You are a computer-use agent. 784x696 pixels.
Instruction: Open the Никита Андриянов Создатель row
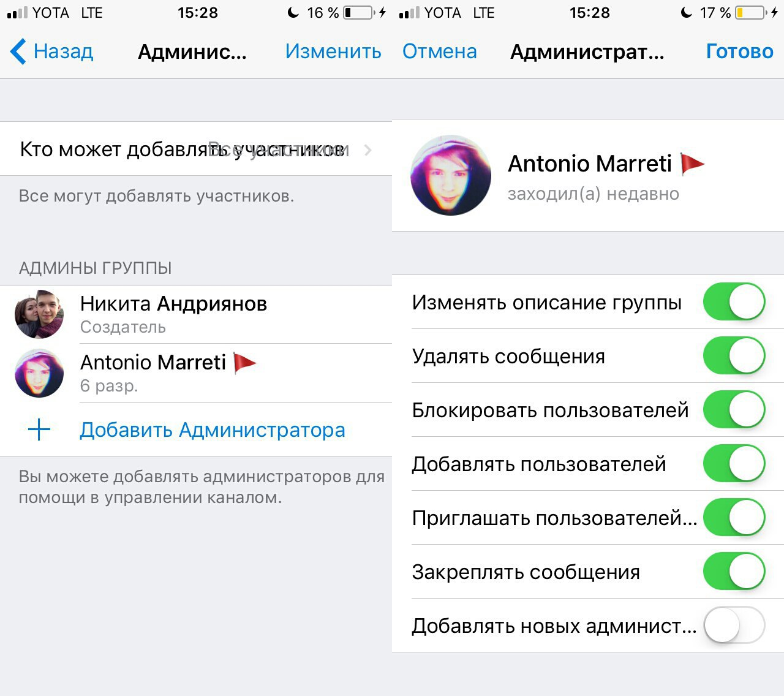click(196, 314)
